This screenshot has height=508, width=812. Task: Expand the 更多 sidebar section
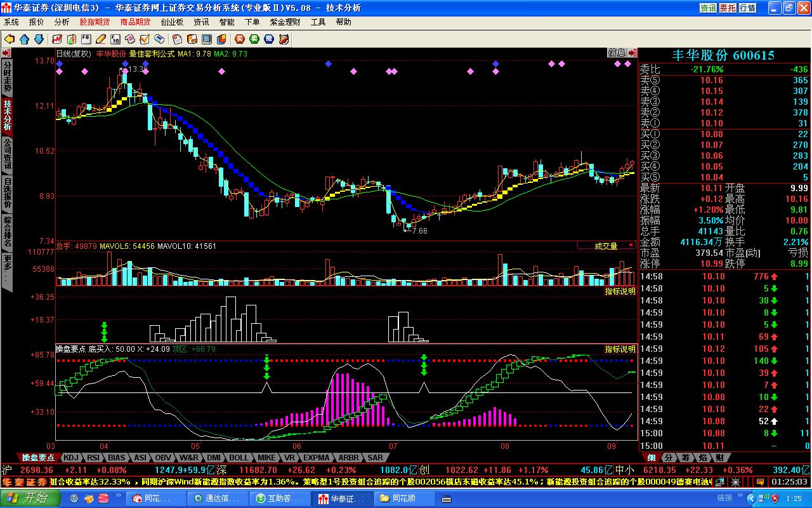pyautogui.click(x=7, y=271)
